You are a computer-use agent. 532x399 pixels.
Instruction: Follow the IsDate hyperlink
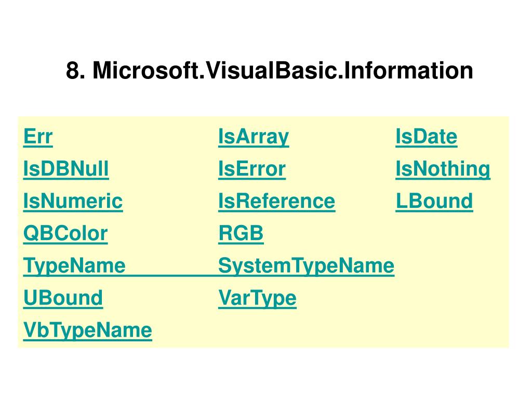pyautogui.click(x=426, y=137)
